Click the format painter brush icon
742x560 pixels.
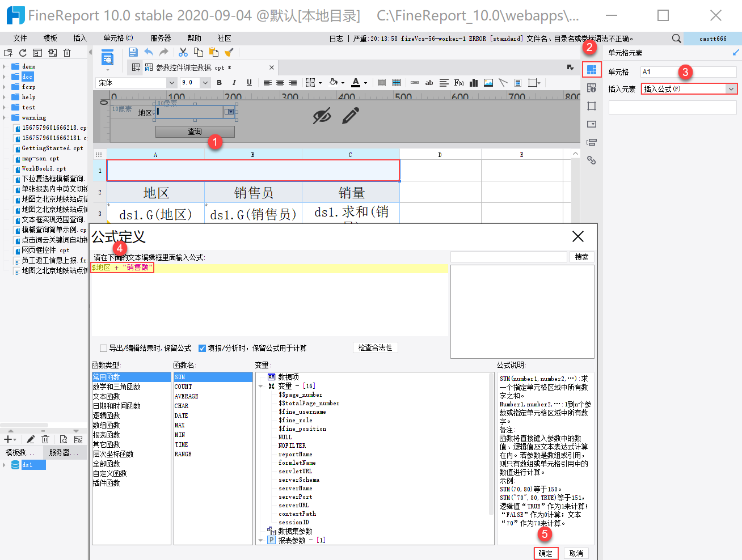pos(229,52)
